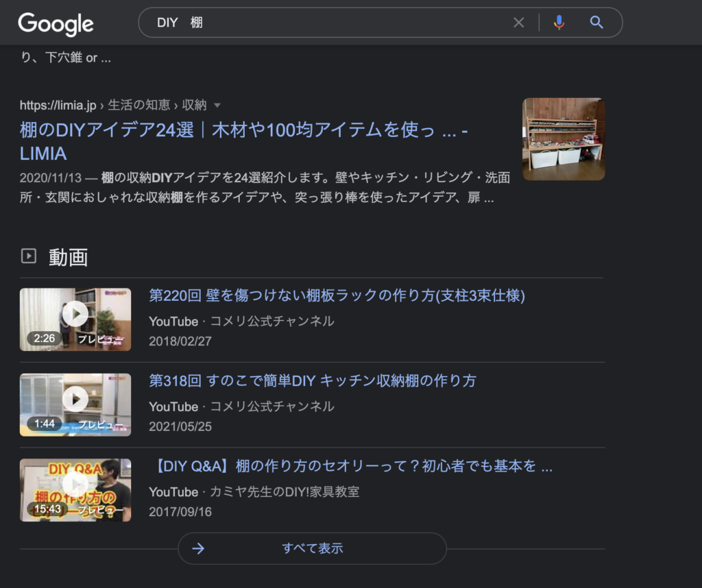Start voice search with the microphone icon
Screen dimensions: 702x588
[559, 23]
